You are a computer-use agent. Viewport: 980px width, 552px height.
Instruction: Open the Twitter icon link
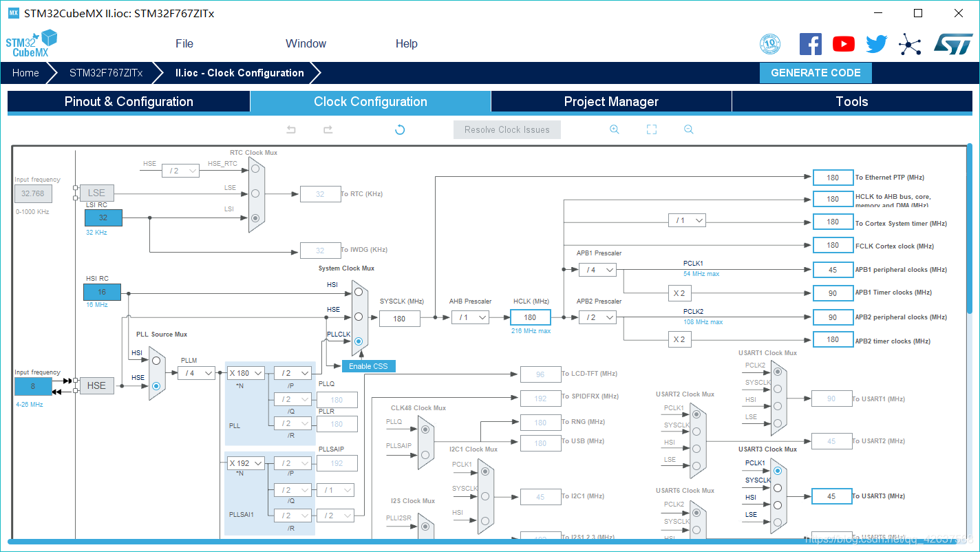pyautogui.click(x=876, y=44)
